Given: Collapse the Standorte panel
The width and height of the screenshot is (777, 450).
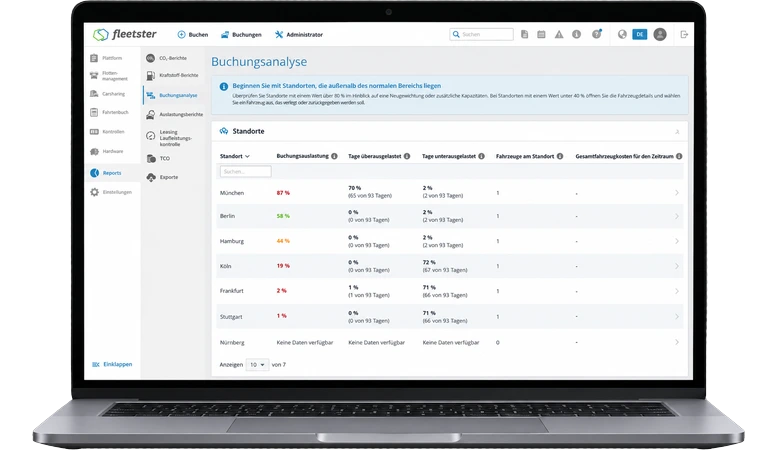Looking at the screenshot, I should (x=677, y=132).
